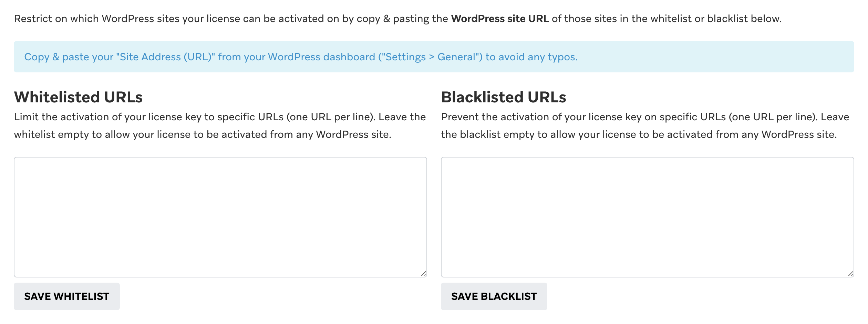
Task: Grab the whitelist text area resize handle
Action: point(424,274)
